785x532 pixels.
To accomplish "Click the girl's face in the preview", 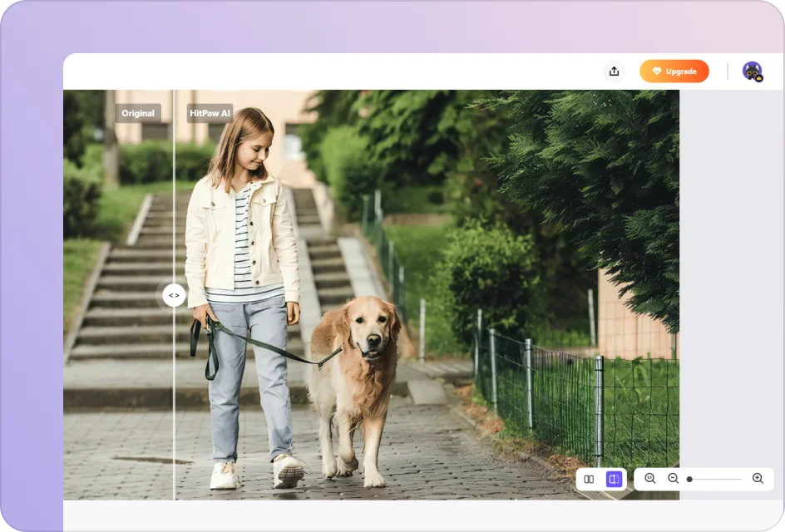I will (254, 147).
